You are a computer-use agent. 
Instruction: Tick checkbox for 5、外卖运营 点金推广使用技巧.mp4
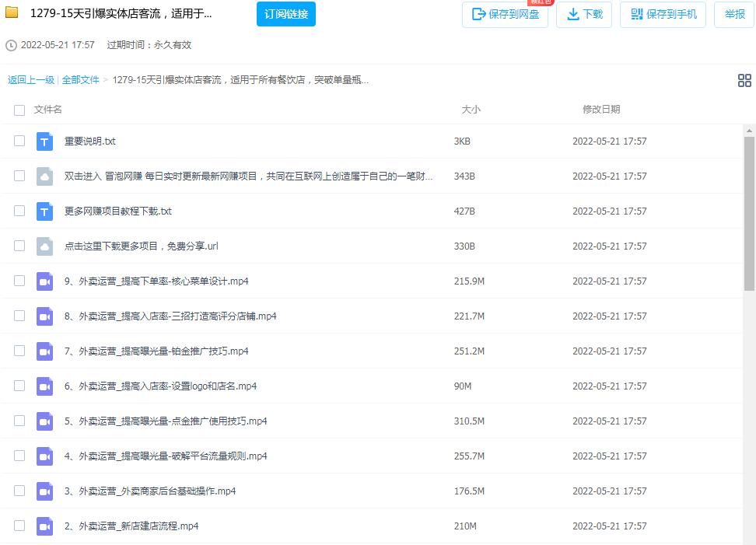tap(19, 420)
